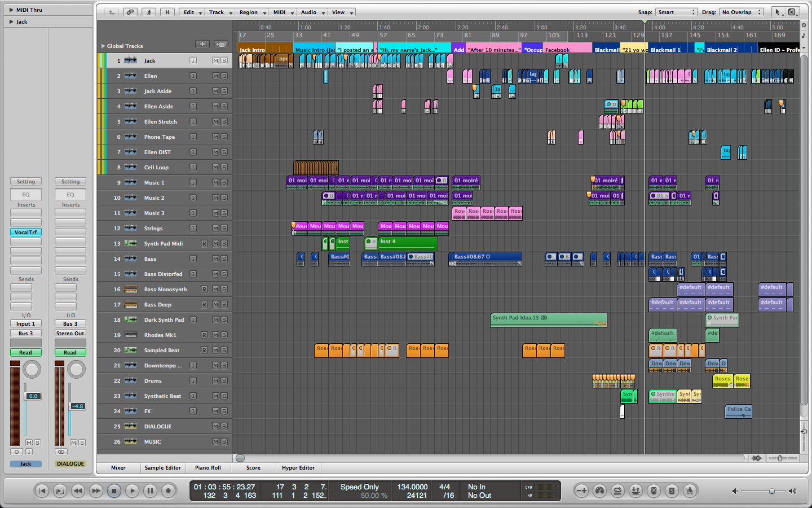Image resolution: width=812 pixels, height=508 pixels.
Task: Click the transport Stop button
Action: [x=114, y=491]
